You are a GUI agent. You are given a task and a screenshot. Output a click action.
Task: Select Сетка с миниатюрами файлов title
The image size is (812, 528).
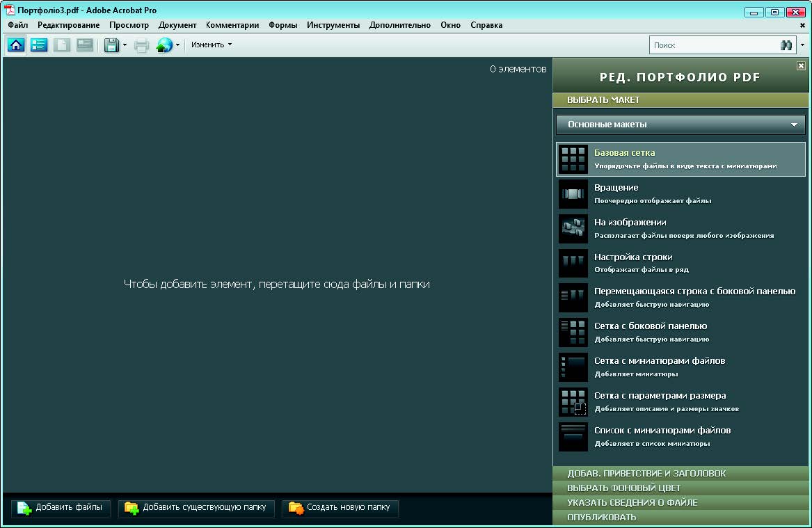tap(659, 360)
